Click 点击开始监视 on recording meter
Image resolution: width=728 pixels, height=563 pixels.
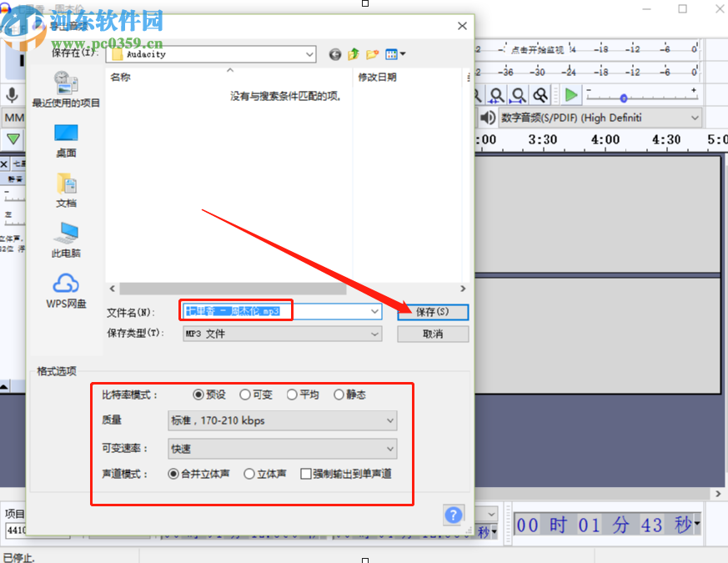coord(537,50)
